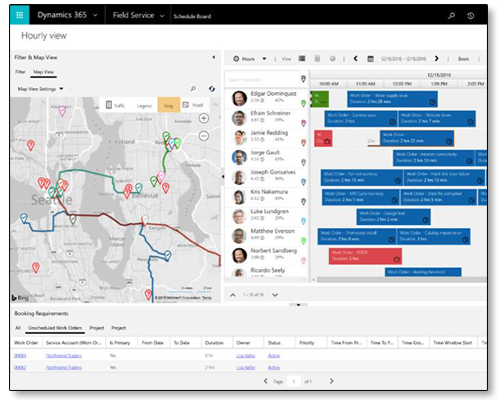This screenshot has height=400, width=500.
Task: Collapse the Booking Requirements panel handle
Action: pyautogui.click(x=298, y=305)
